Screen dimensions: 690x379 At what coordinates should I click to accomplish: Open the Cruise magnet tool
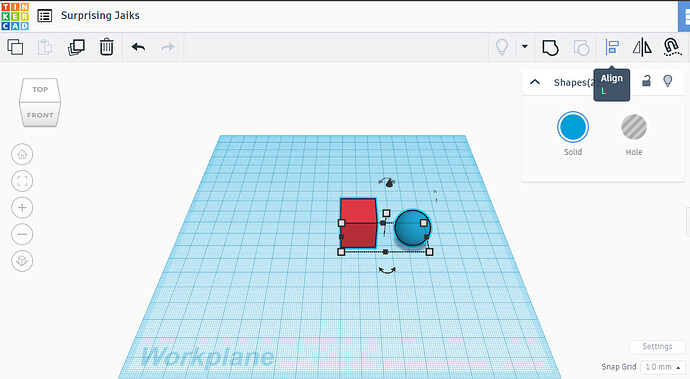tap(672, 47)
